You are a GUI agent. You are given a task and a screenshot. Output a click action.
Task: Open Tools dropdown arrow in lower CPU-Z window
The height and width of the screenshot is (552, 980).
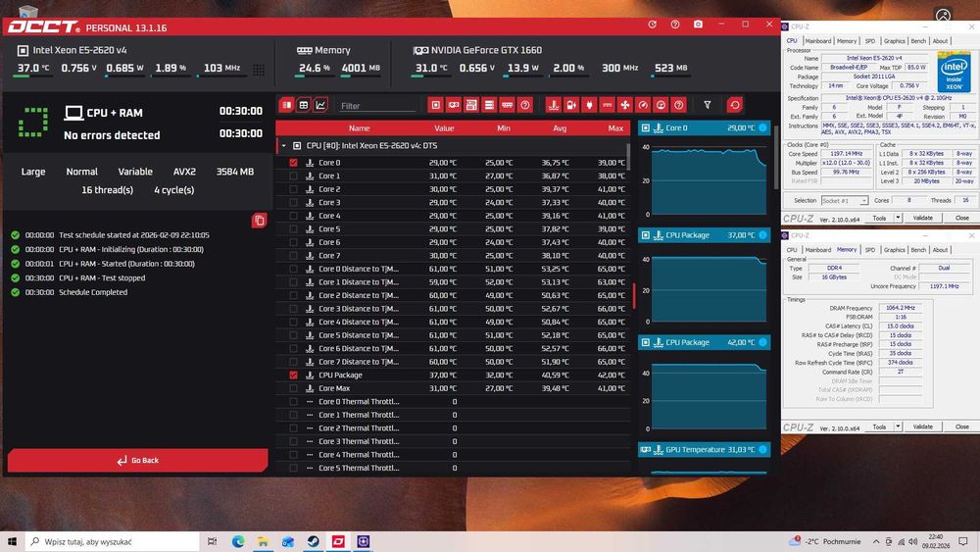898,427
